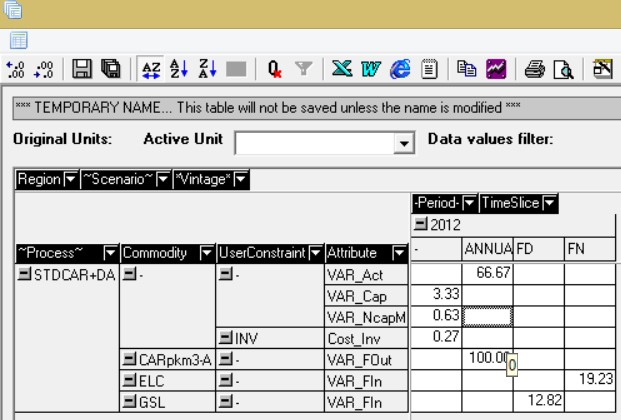Click the 66.67 value cell

coord(488,273)
